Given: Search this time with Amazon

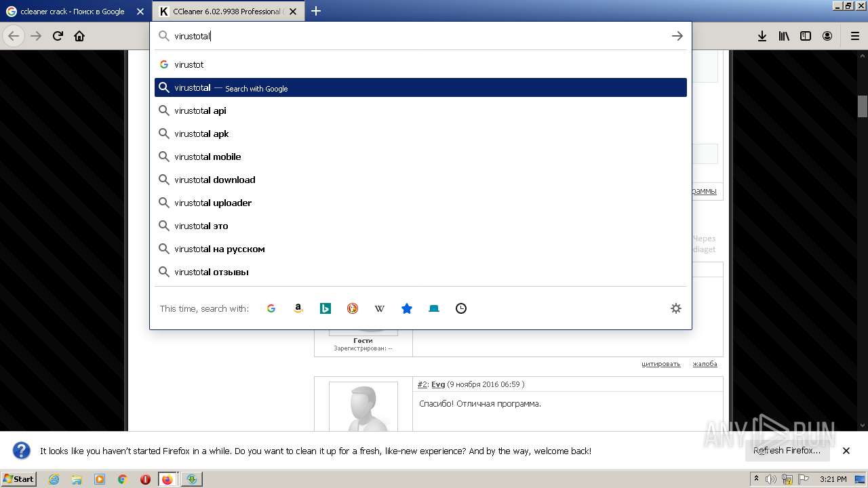Looking at the screenshot, I should (x=298, y=308).
